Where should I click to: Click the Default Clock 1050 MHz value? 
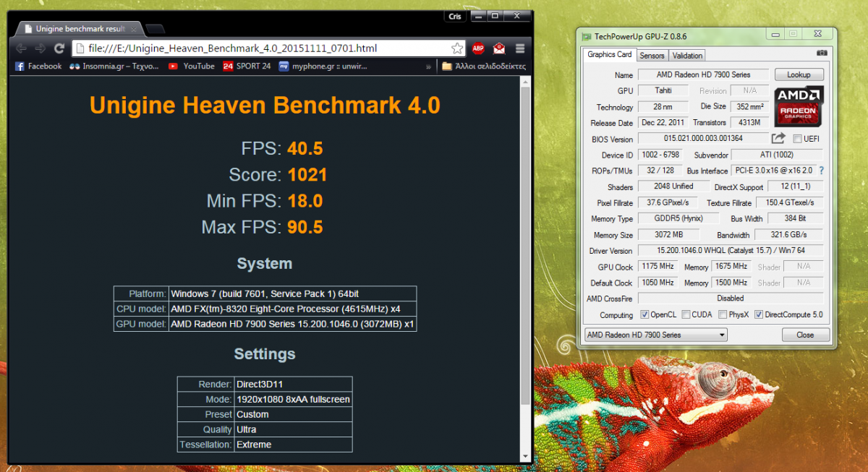click(658, 283)
